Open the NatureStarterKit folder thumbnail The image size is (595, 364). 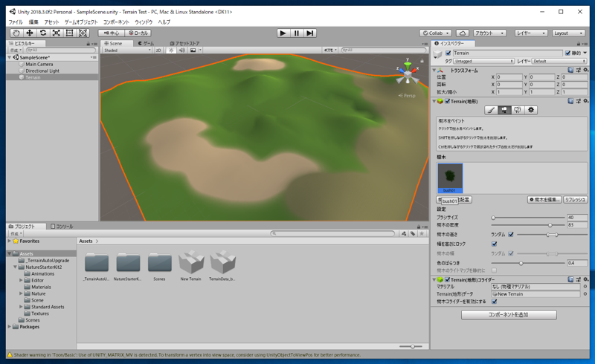[x=128, y=265]
